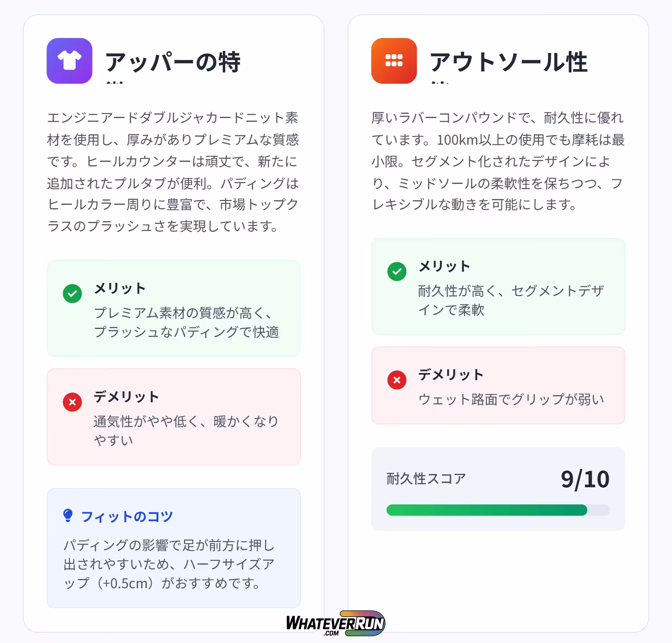Click the blue lightbulb tip icon
This screenshot has width=672, height=643.
[68, 515]
